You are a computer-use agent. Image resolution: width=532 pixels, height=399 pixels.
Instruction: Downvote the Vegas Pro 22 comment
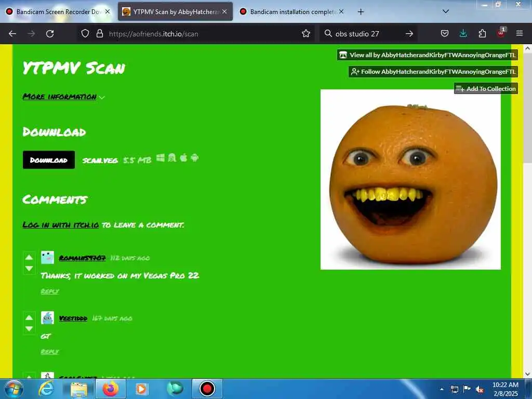pos(29,269)
